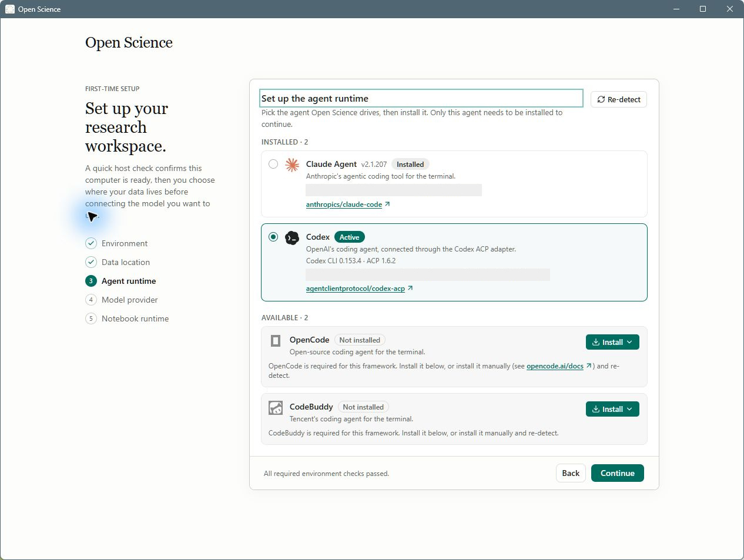The image size is (744, 560).
Task: Click the 'v2.1.207' version text
Action: click(x=374, y=165)
